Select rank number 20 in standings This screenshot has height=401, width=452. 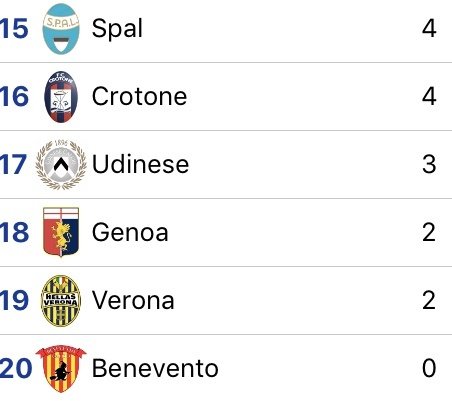pyautogui.click(x=16, y=368)
